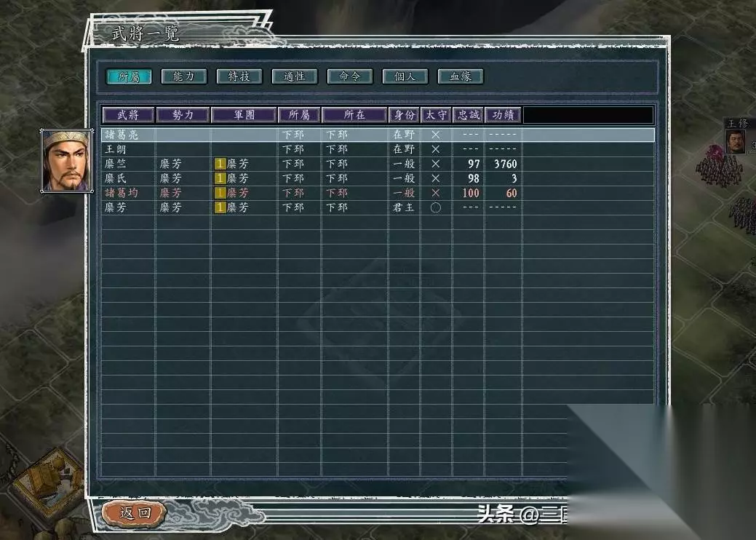Open the 適性 tab
This screenshot has height=540, width=756.
(295, 76)
